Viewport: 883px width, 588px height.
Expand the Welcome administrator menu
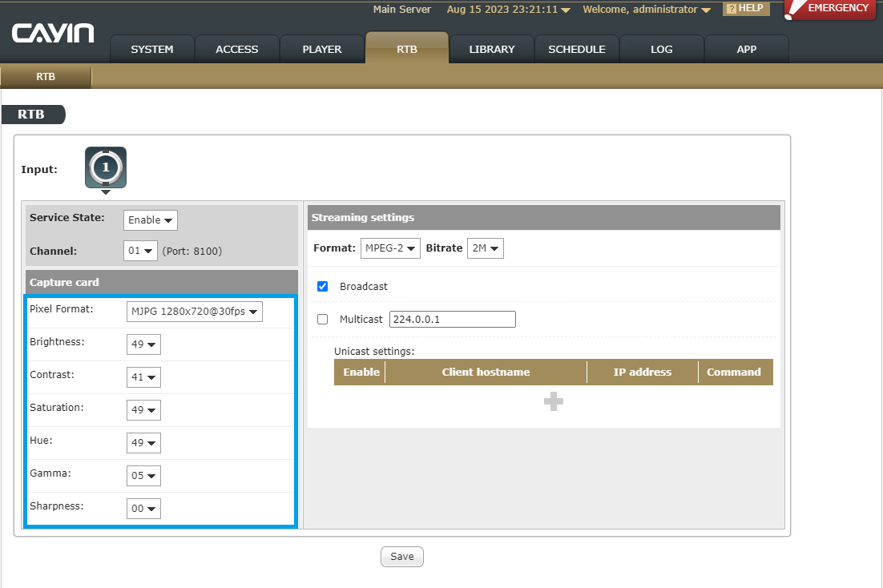point(647,10)
